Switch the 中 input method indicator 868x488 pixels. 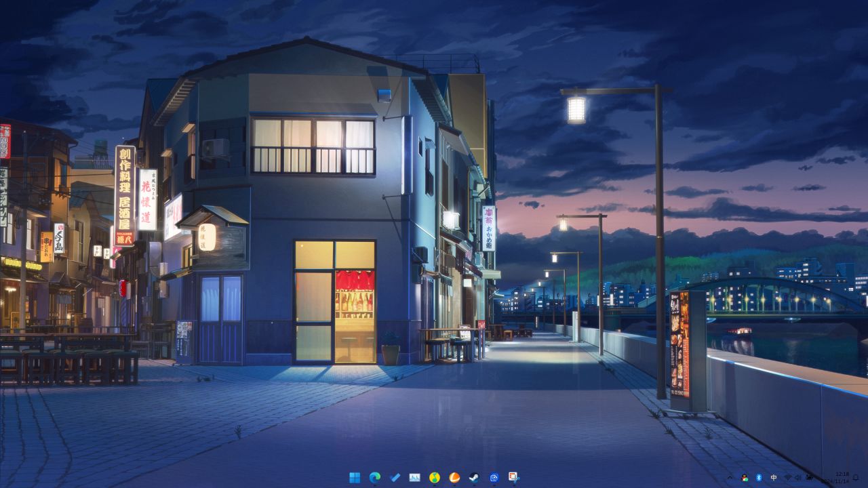774,477
